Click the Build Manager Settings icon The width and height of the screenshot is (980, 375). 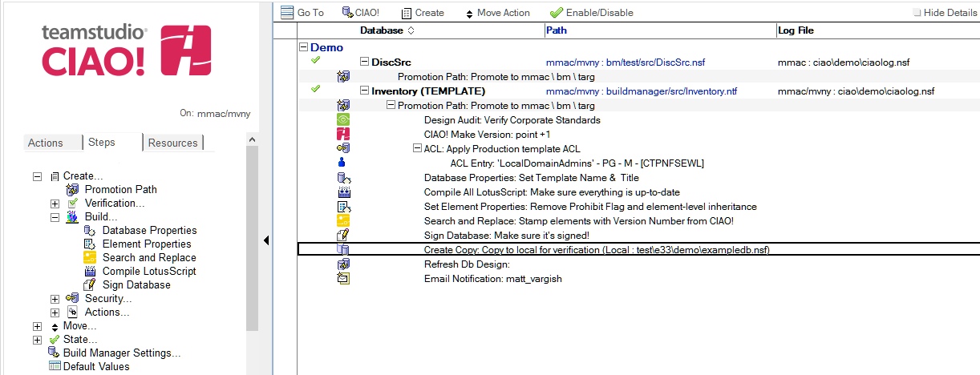pyautogui.click(x=55, y=353)
